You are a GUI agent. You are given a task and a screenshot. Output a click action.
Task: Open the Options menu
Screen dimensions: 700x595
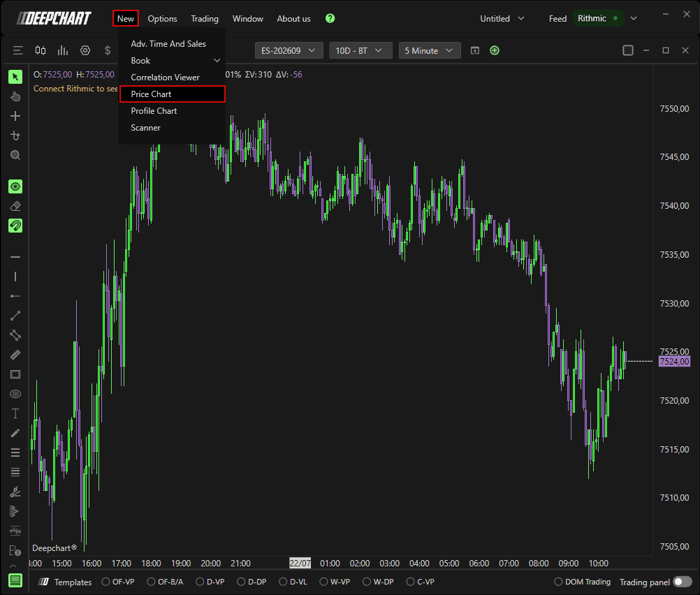tap(163, 18)
